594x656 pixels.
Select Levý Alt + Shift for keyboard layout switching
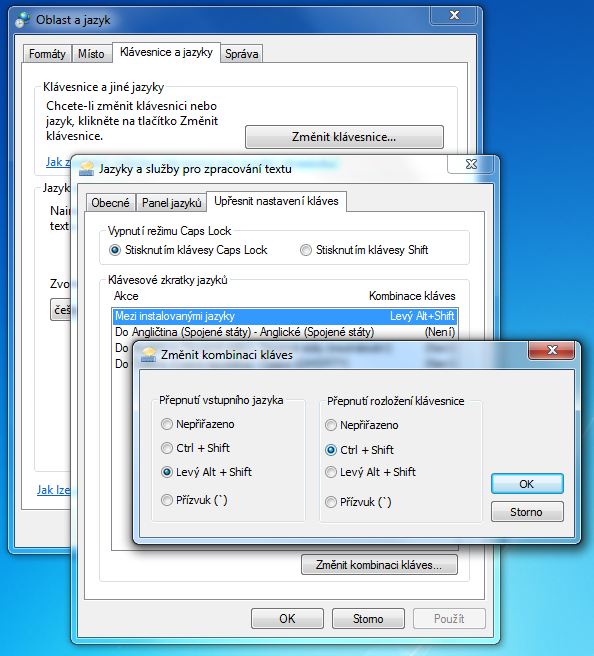point(370,472)
